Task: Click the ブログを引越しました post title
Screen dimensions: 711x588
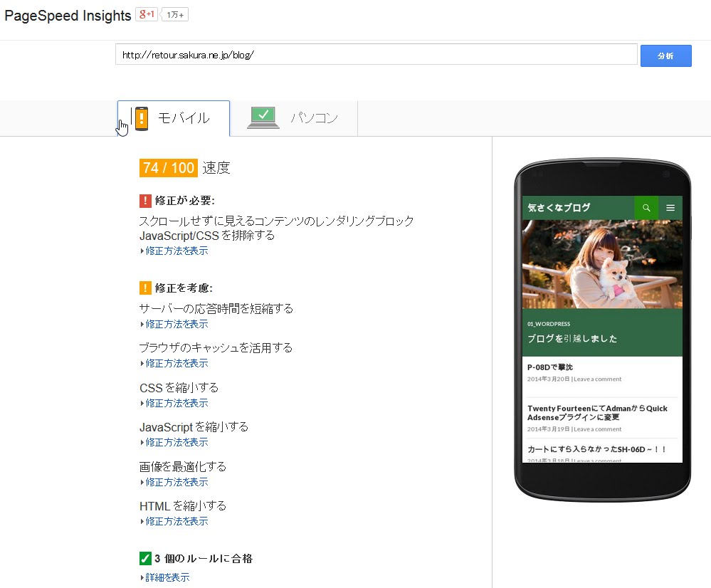Action: pyautogui.click(x=572, y=338)
